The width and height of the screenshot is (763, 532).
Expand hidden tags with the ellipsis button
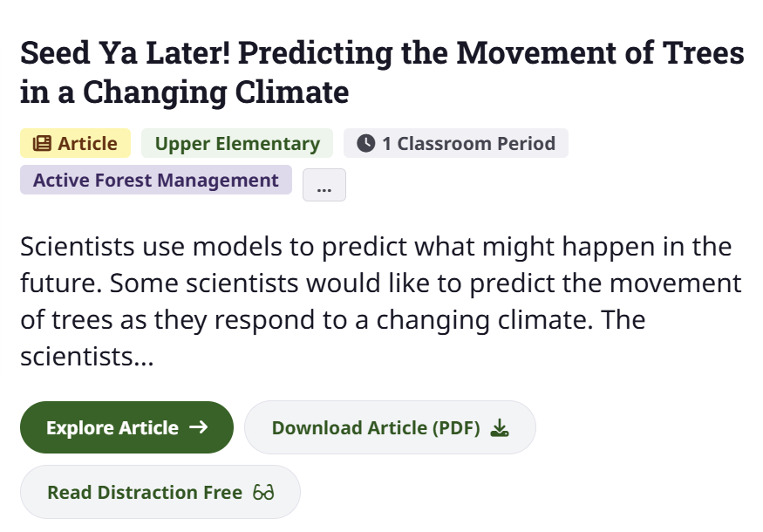click(324, 185)
